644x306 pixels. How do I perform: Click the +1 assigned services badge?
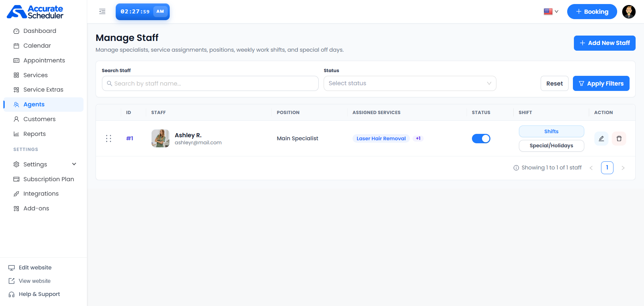pos(418,138)
